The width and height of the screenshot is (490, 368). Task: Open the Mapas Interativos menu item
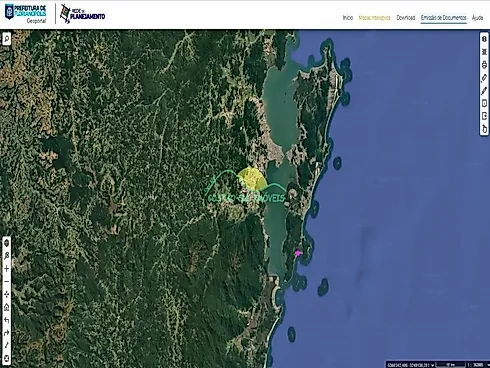click(x=374, y=18)
